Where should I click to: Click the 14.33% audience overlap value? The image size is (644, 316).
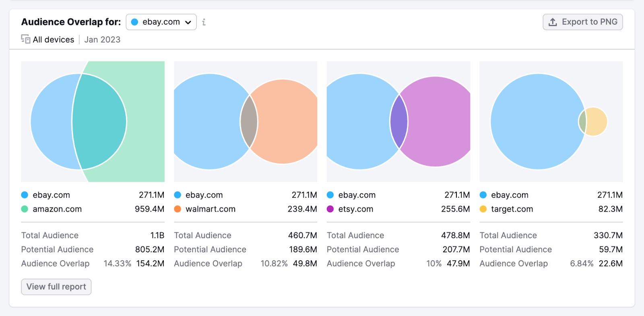click(117, 264)
